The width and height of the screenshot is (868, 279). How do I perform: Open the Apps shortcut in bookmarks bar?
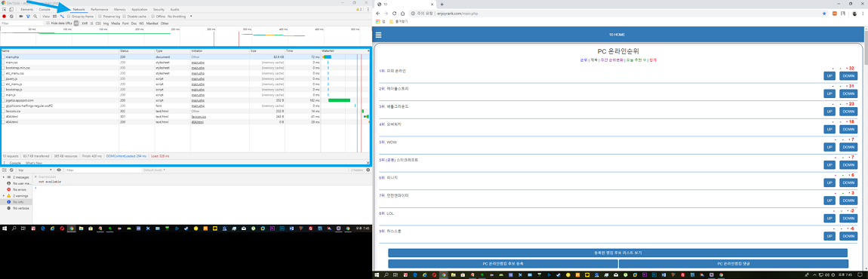(380, 22)
